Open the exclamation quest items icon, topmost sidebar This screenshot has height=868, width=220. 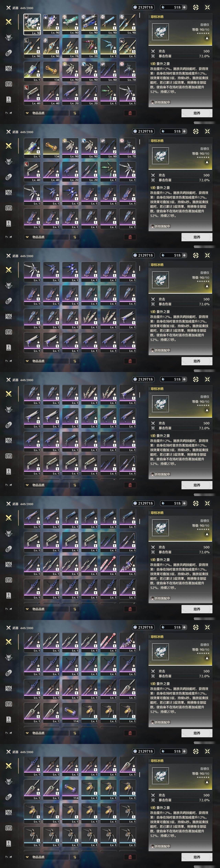pos(9,99)
